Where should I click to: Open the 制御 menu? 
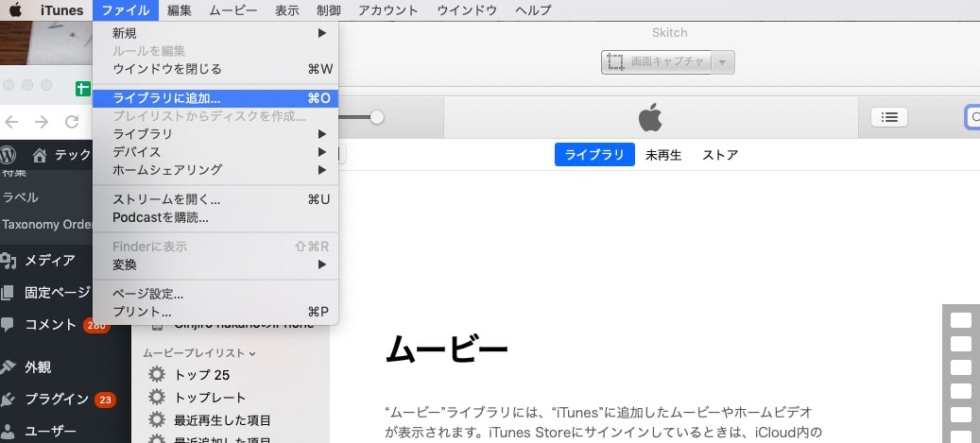point(329,10)
